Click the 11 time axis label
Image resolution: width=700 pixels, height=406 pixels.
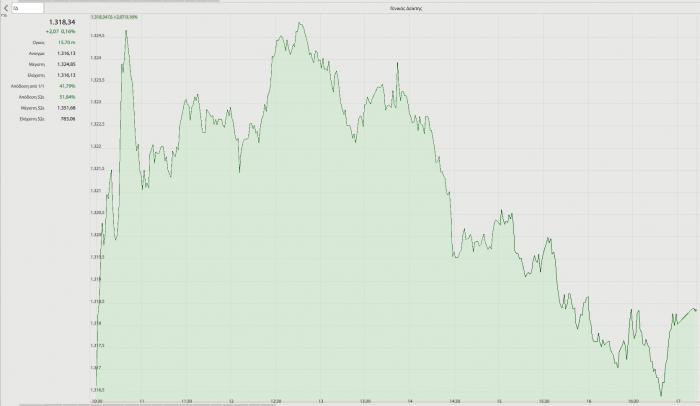point(141,401)
